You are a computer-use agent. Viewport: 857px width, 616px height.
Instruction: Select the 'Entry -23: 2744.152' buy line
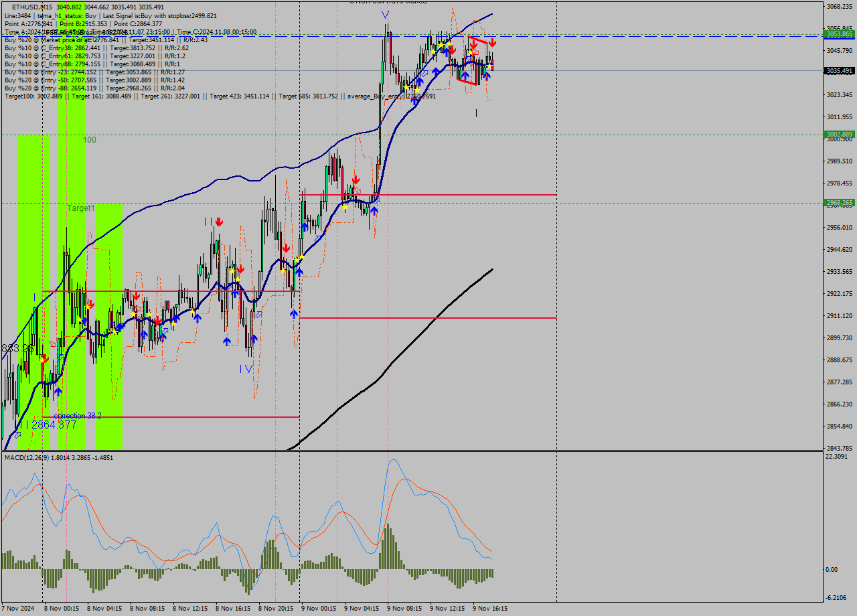[94, 72]
